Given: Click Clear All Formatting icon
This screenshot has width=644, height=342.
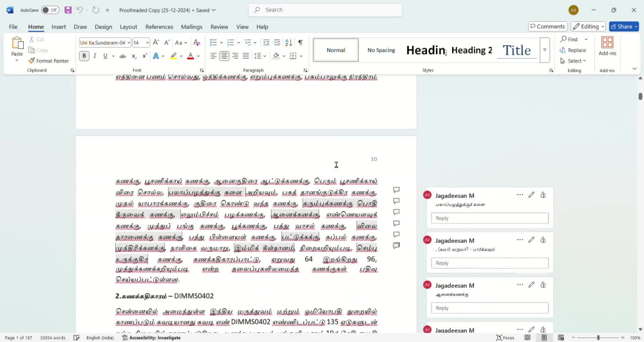Looking at the screenshot, I should 196,43.
